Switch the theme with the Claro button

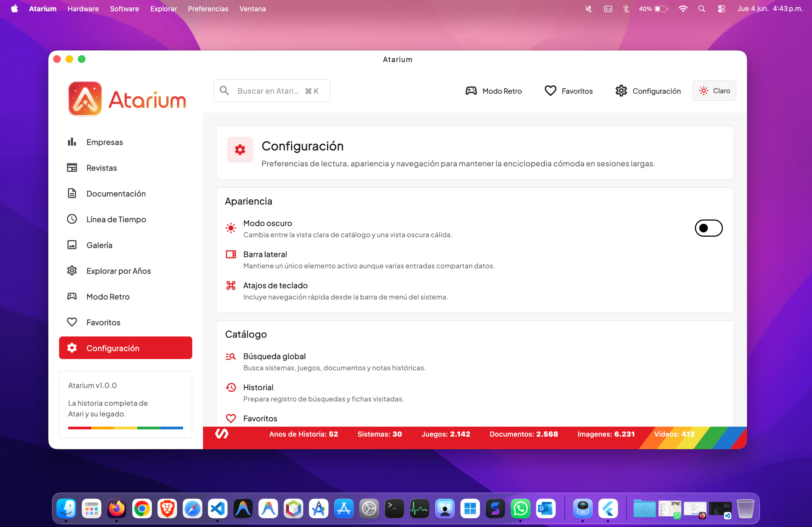pyautogui.click(x=714, y=91)
